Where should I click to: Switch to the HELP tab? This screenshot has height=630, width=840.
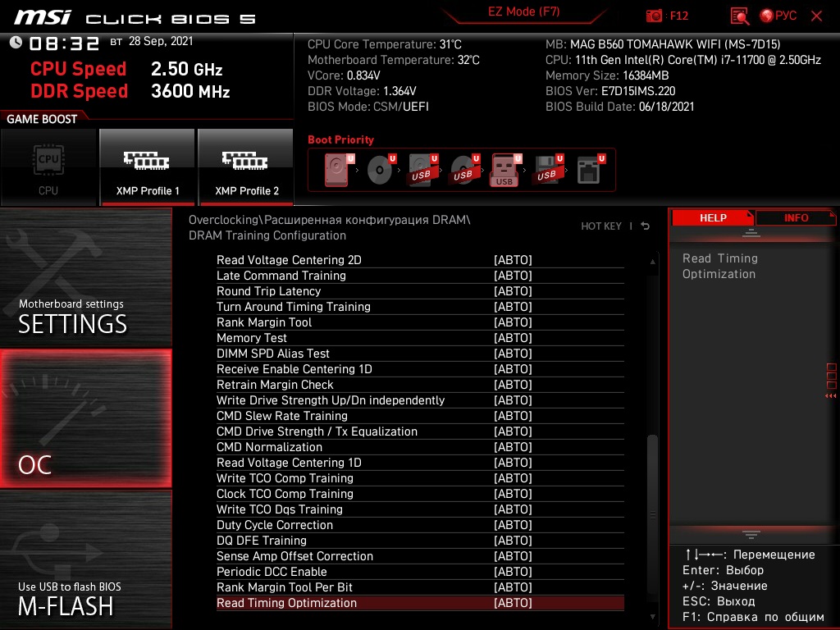tap(713, 217)
